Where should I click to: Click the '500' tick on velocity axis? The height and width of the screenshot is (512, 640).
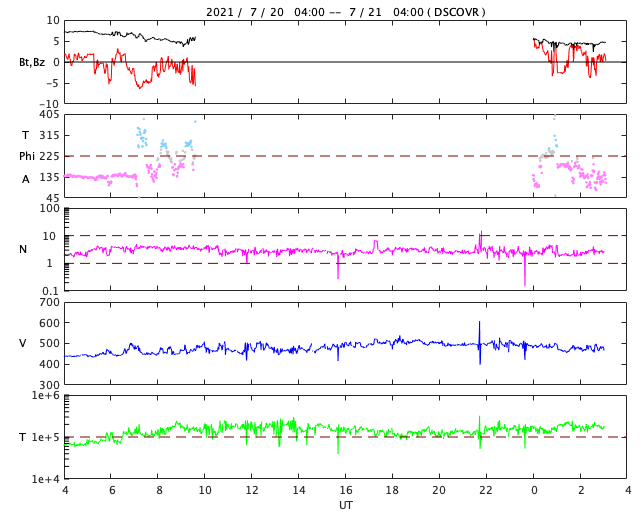point(49,343)
